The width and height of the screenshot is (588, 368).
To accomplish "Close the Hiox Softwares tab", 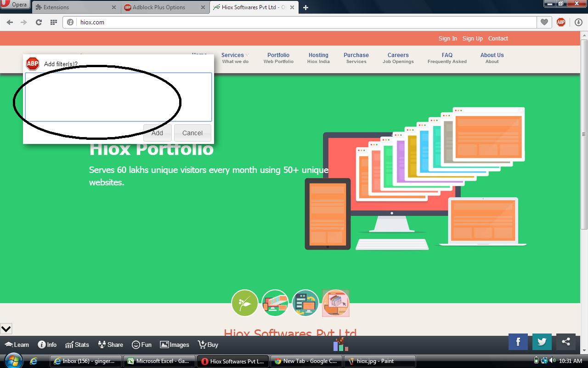I will point(292,7).
